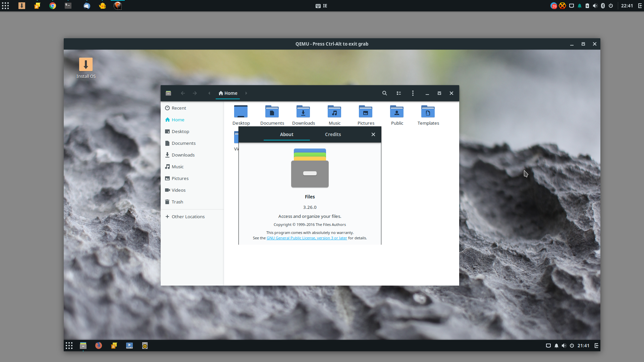Click the guest clock showing 21:41
644x362 pixels.
(583, 346)
